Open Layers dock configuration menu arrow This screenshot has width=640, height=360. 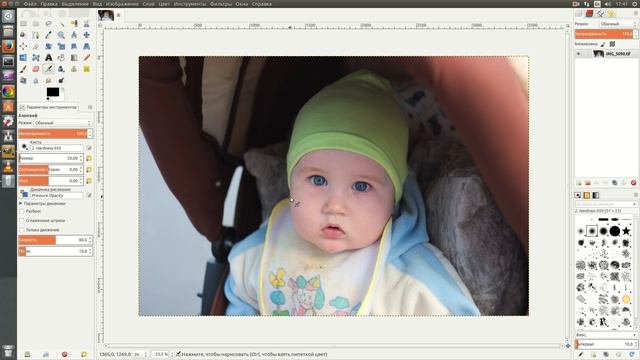[x=636, y=13]
